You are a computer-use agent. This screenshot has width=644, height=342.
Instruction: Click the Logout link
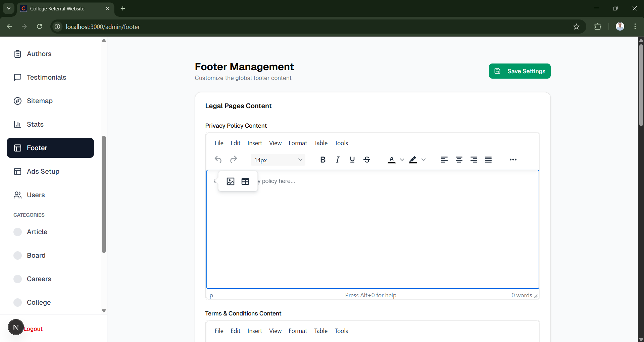(33, 329)
